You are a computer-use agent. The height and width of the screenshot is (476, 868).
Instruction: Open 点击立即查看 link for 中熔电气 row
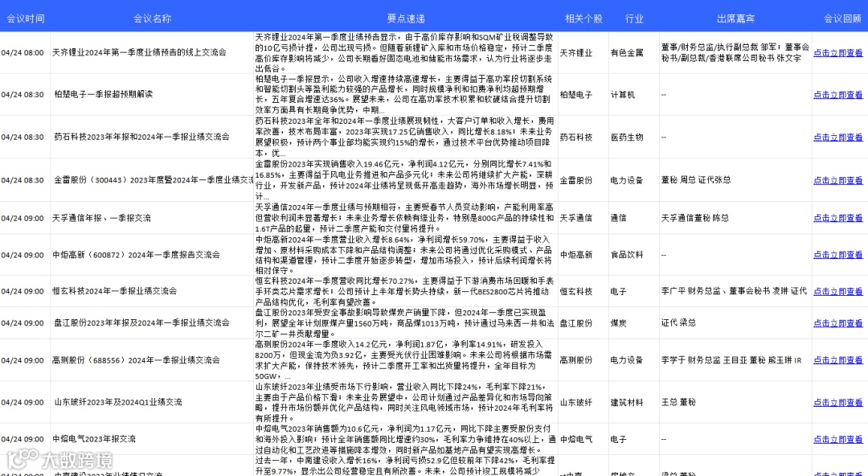(837, 439)
